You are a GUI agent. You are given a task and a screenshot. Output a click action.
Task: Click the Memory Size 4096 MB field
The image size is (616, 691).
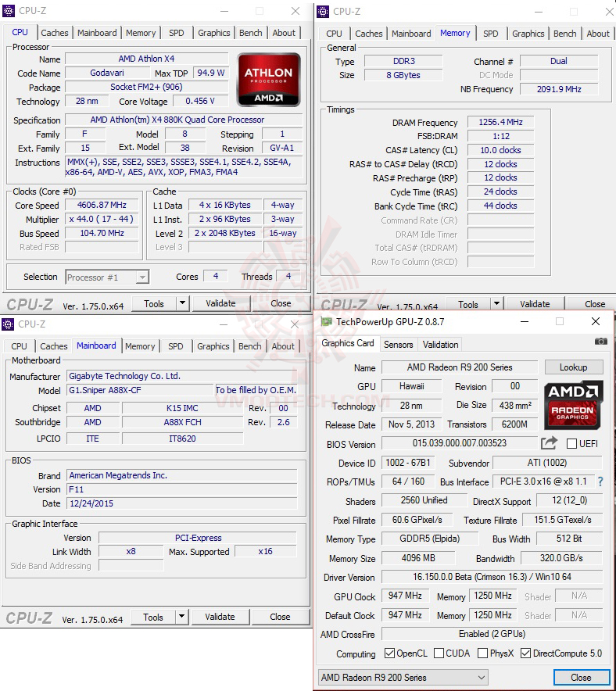coord(418,558)
